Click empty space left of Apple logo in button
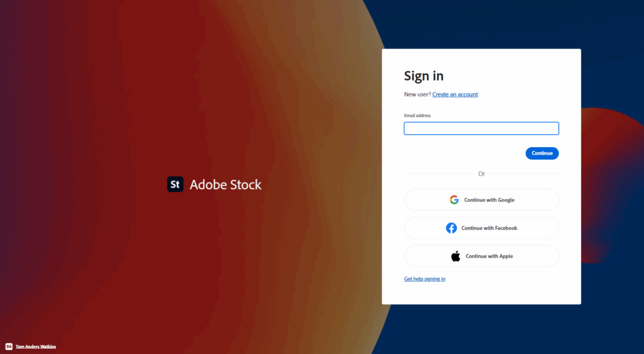 tap(427, 257)
